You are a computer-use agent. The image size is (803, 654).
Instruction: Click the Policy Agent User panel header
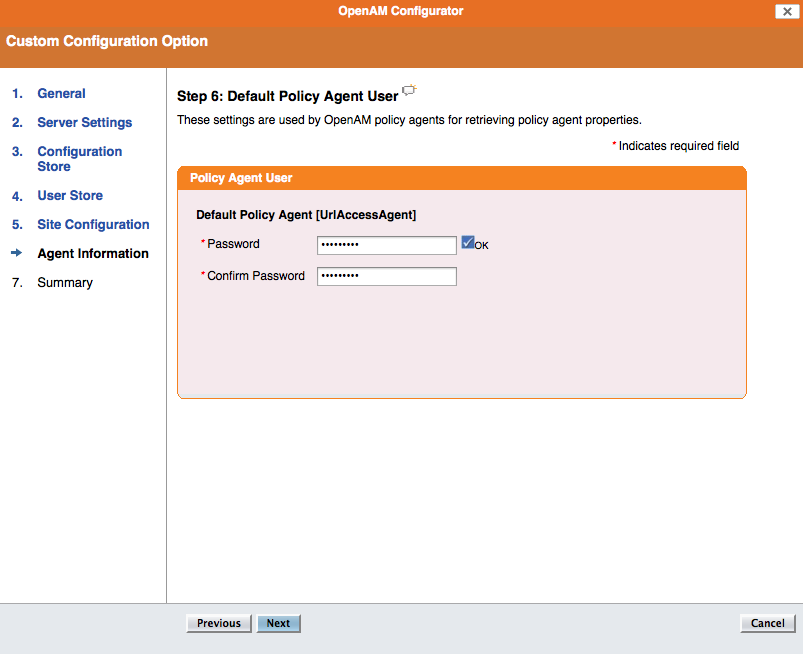461,178
